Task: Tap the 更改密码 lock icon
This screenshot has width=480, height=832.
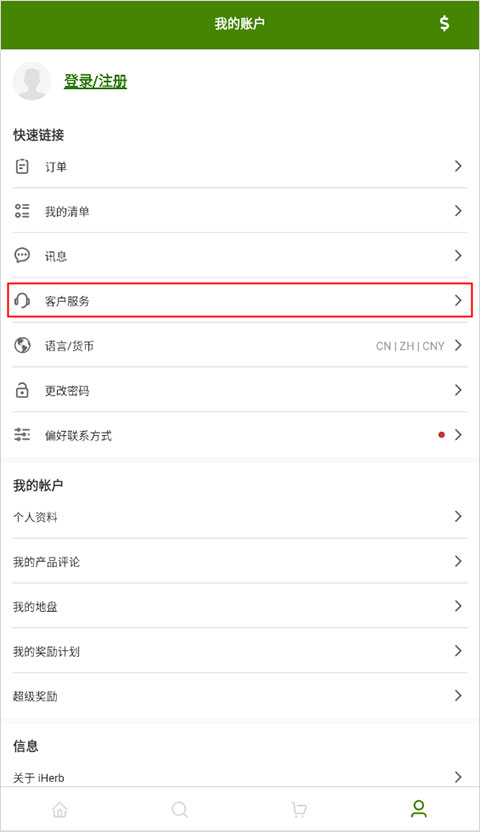Action: click(22, 390)
